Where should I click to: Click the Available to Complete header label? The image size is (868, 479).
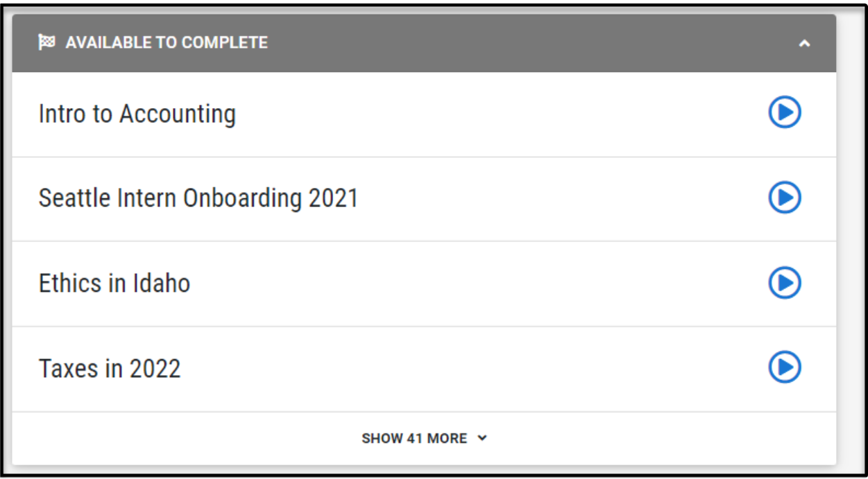tap(167, 42)
